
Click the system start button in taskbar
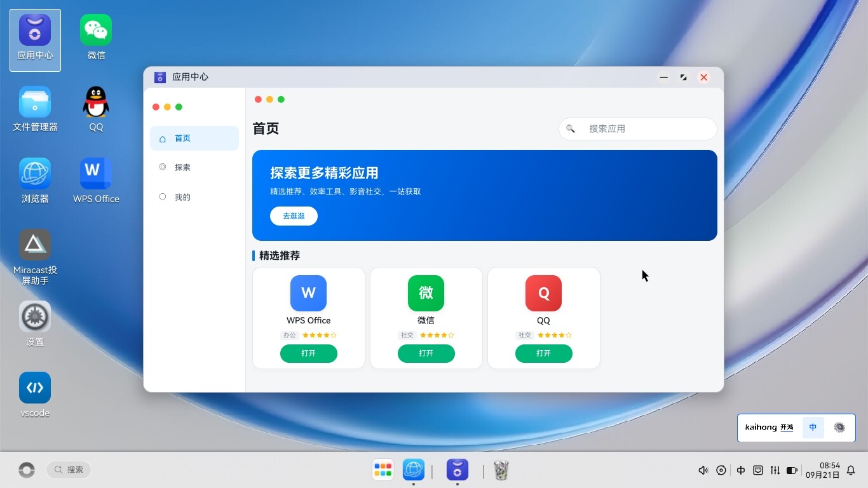(26, 470)
